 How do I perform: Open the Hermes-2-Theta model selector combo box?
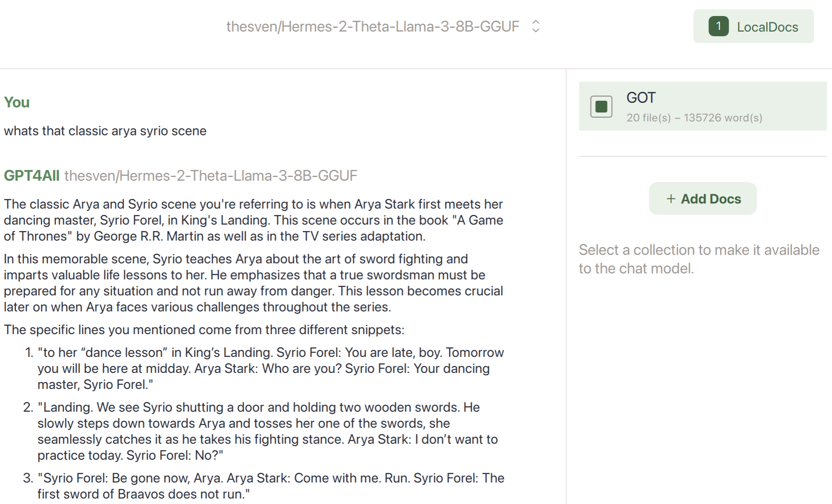373,26
